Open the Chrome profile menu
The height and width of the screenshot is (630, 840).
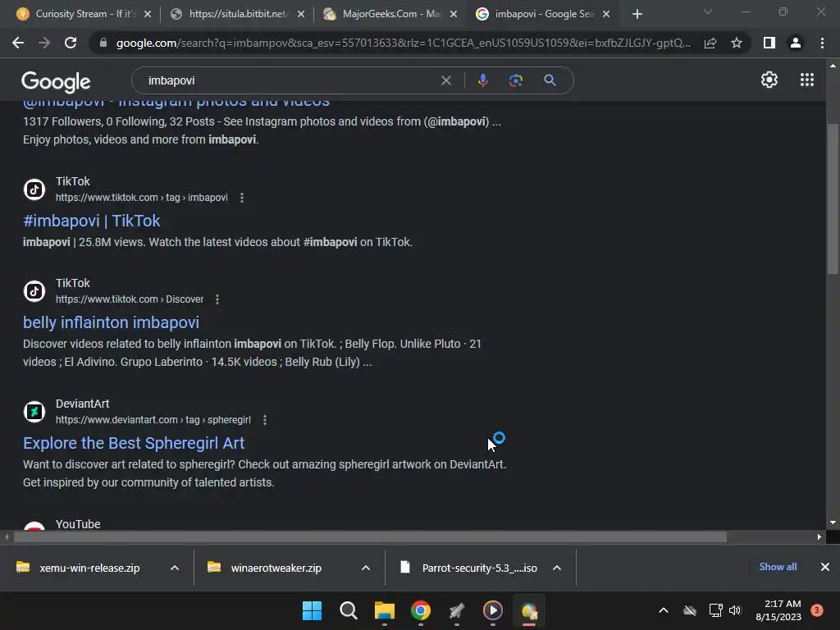click(796, 43)
